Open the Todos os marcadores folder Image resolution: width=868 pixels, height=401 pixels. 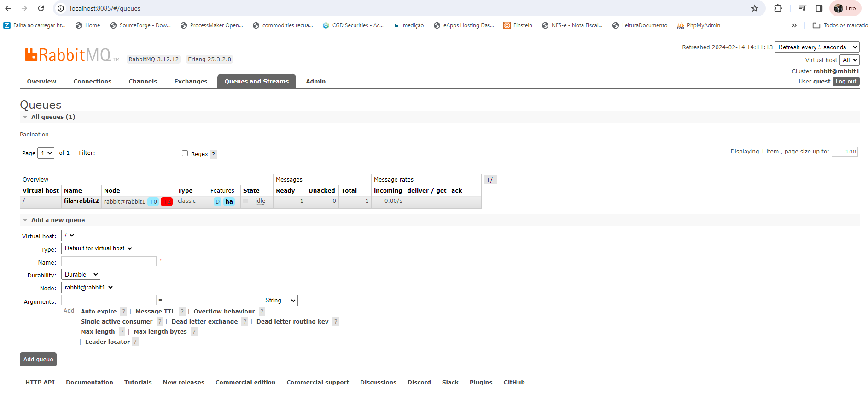coord(840,25)
